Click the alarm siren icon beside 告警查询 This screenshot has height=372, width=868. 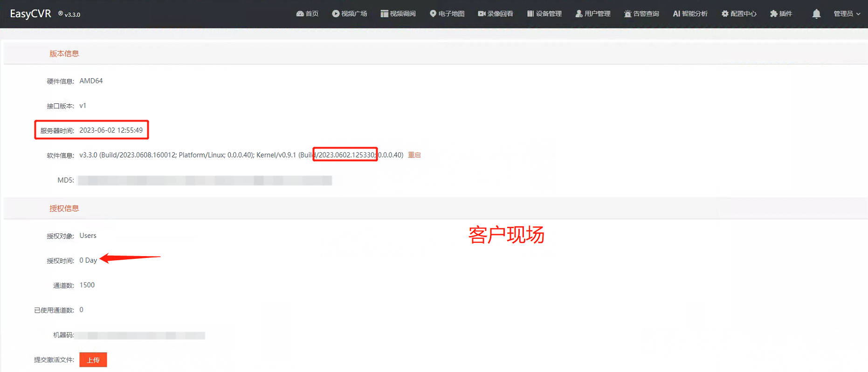[x=627, y=14]
